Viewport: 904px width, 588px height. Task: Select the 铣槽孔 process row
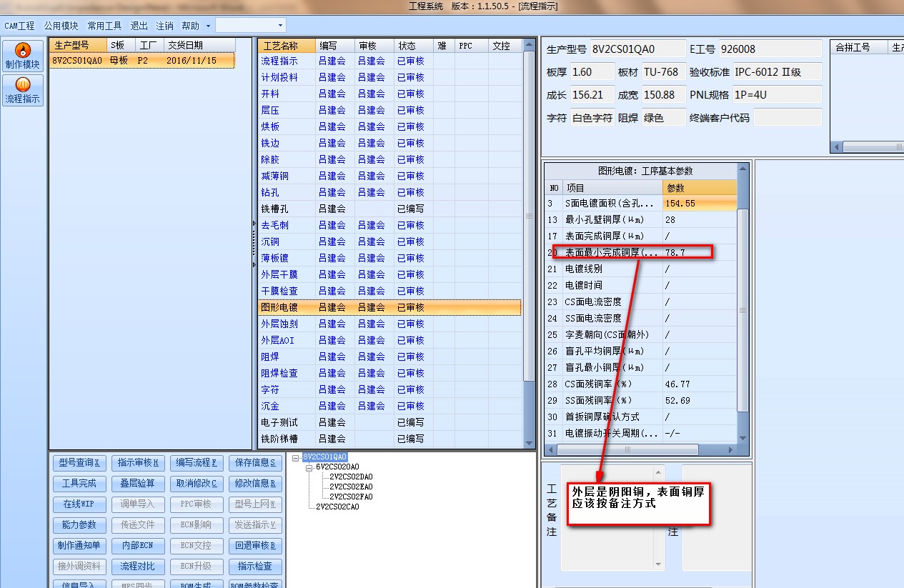pos(390,209)
